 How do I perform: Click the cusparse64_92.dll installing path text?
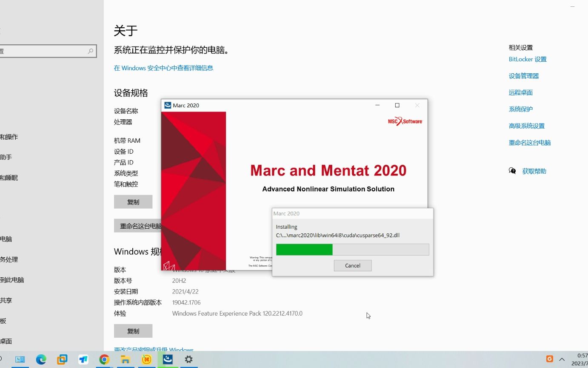338,235
